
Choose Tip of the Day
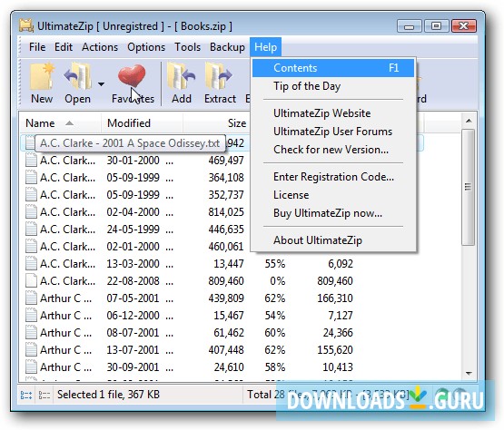coord(333,86)
